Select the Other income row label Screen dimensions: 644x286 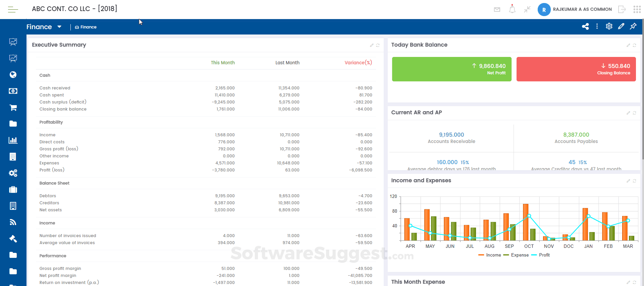(x=54, y=156)
